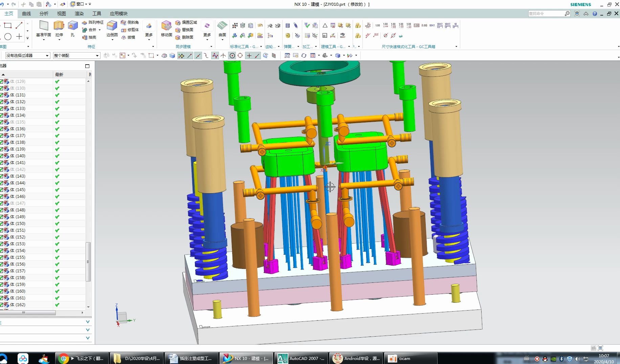Open the 没有选择过滤器 selection filter dropdown
This screenshot has width=620, height=364.
(47, 55)
